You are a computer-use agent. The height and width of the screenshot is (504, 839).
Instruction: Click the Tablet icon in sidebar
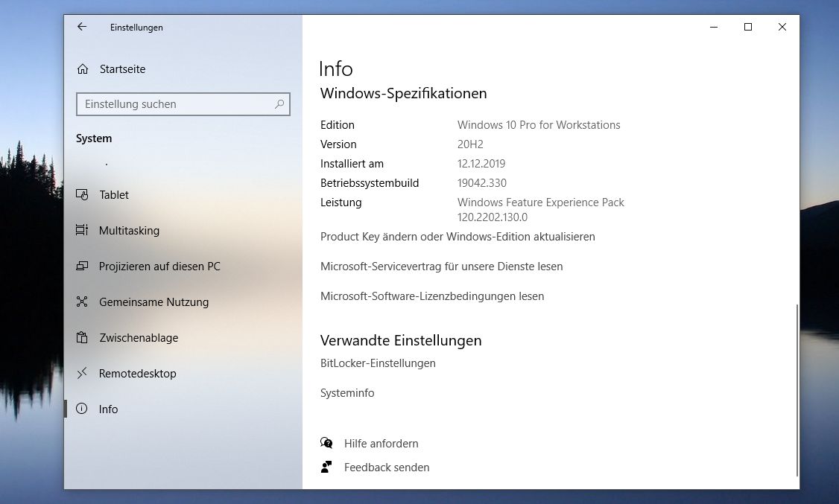82,194
